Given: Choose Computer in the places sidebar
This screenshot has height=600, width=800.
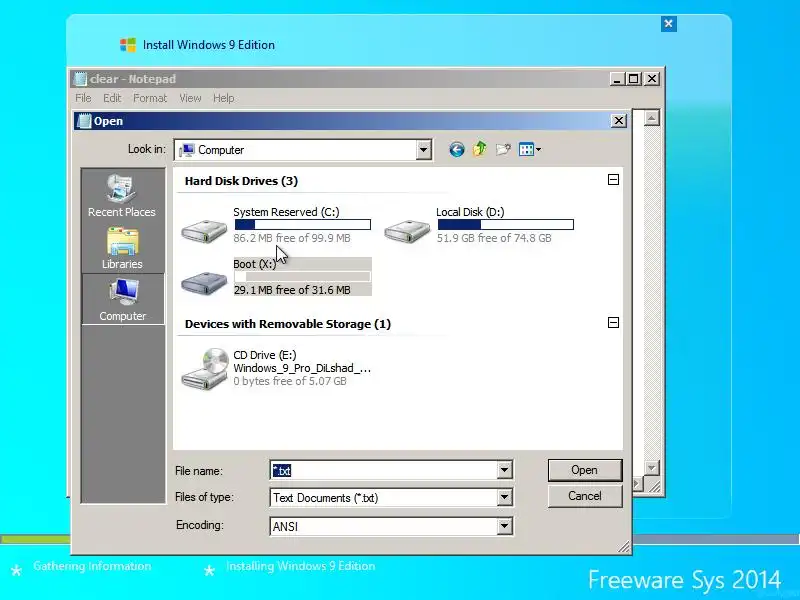Looking at the screenshot, I should (122, 299).
